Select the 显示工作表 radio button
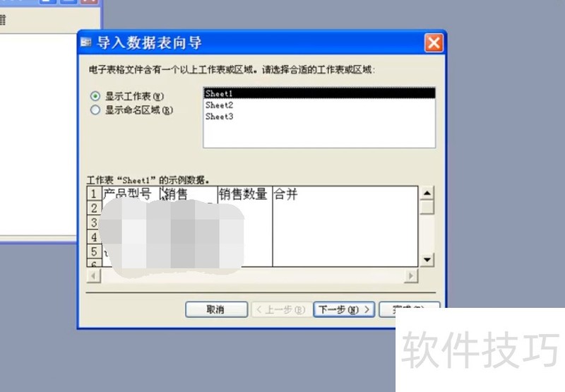Viewport: 565px width, 392px height. [95, 96]
